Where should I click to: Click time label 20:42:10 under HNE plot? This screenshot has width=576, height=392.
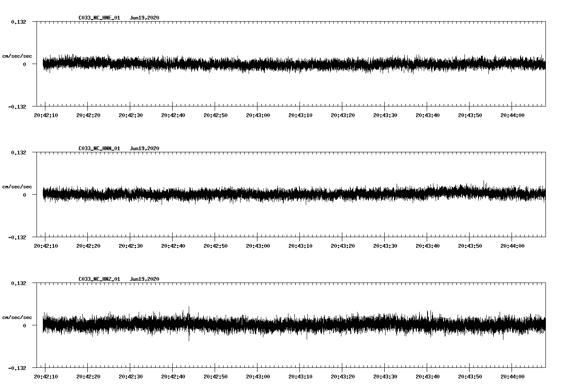(46, 115)
